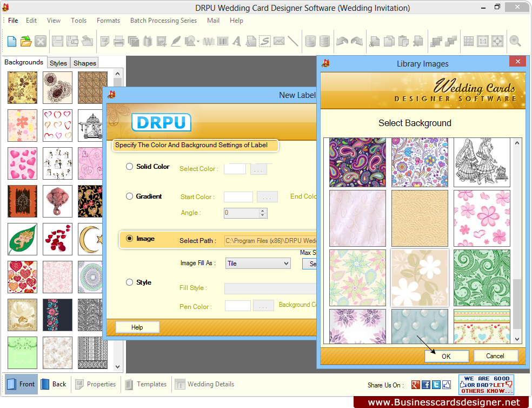The height and width of the screenshot is (408, 532).
Task: Click the WordArt 'W' icon in toolbar
Action: (208, 42)
